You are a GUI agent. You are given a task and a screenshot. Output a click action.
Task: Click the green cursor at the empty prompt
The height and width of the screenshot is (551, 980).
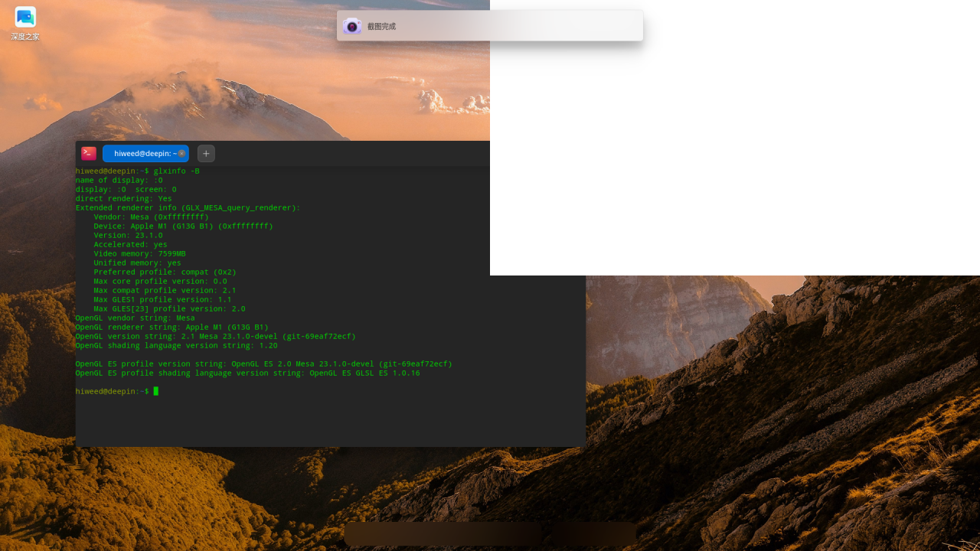coord(156,392)
